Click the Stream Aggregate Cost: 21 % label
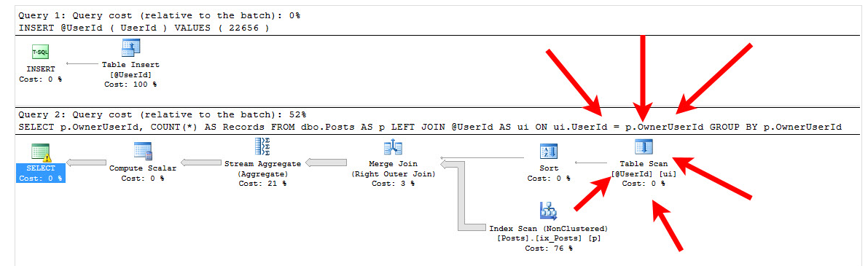868x266 pixels. point(263,183)
